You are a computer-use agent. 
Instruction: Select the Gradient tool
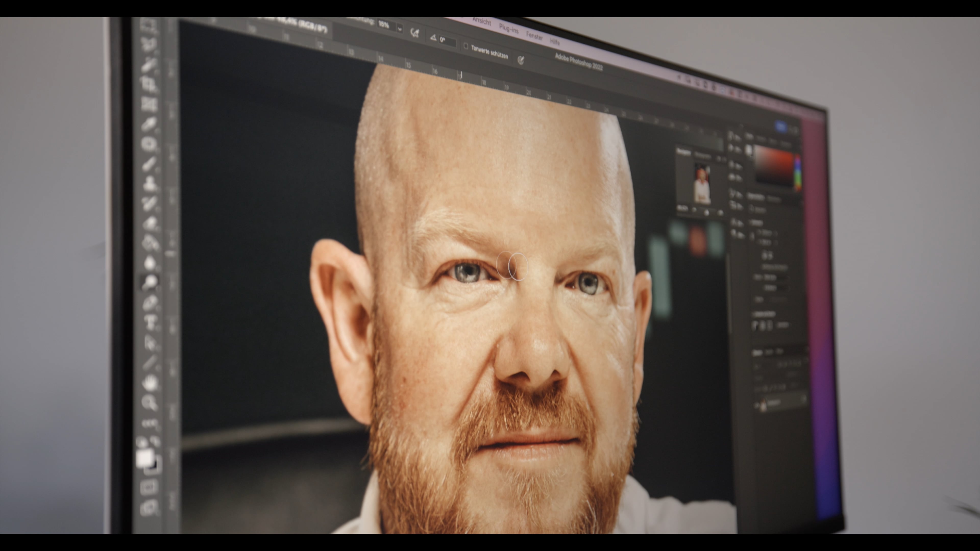(150, 243)
